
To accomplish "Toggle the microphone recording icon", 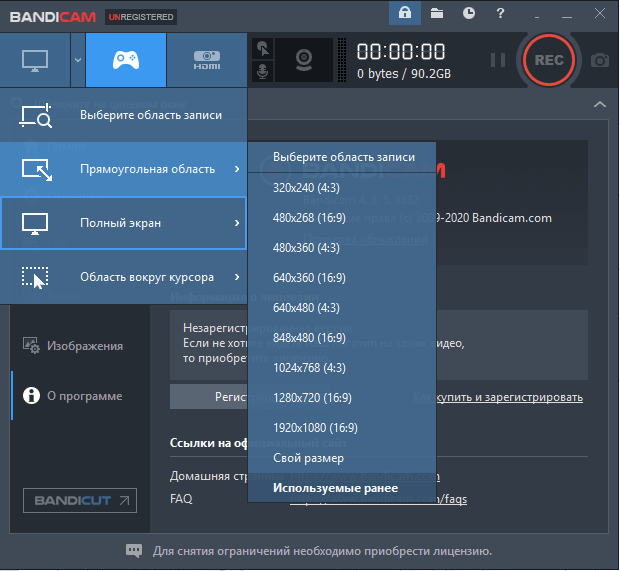I will pyautogui.click(x=263, y=72).
